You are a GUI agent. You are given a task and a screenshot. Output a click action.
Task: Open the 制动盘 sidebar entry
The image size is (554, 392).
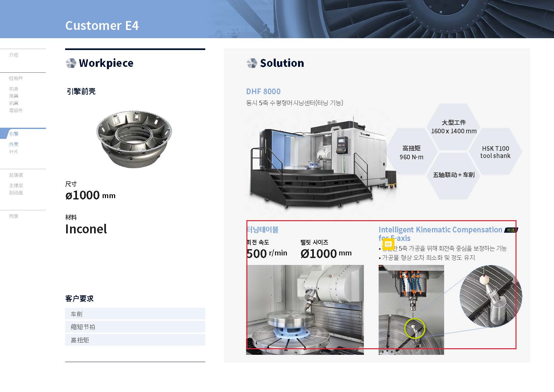[16, 193]
